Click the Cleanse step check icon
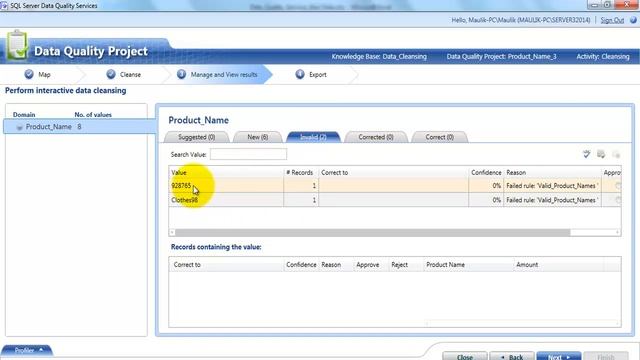This screenshot has height=360, width=640. (x=111, y=74)
